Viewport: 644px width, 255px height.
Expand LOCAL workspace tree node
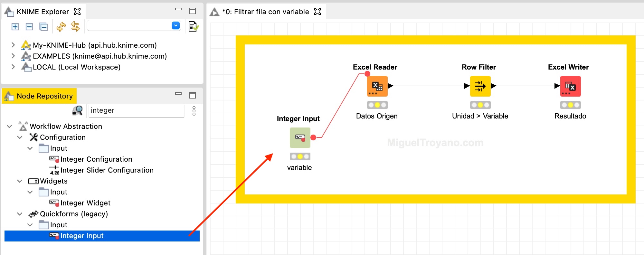pyautogui.click(x=13, y=67)
